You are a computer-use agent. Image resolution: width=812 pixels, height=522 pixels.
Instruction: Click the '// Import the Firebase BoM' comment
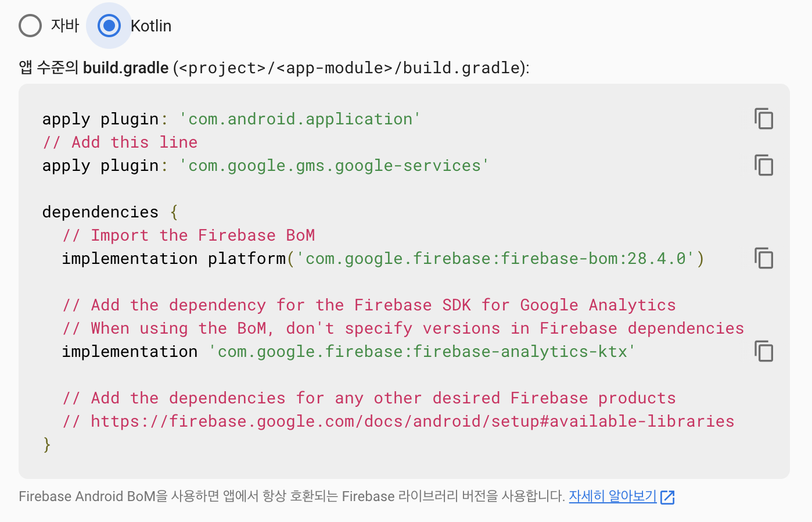[189, 235]
